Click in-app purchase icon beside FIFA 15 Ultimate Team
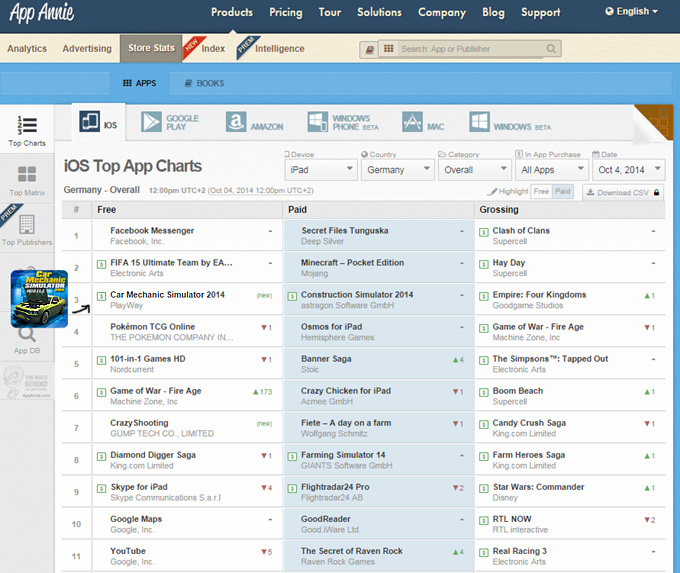Image resolution: width=680 pixels, height=573 pixels. 101,264
